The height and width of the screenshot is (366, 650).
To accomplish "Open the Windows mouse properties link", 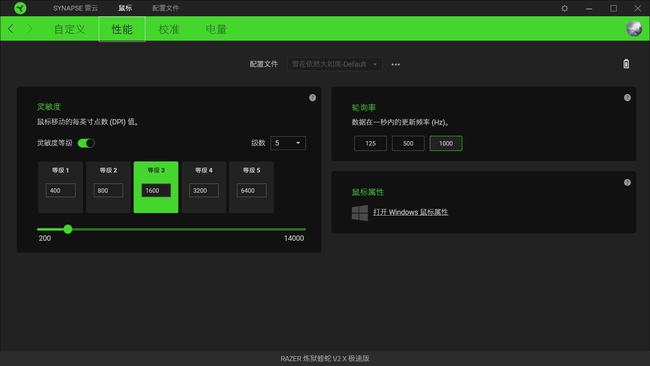I will 410,212.
